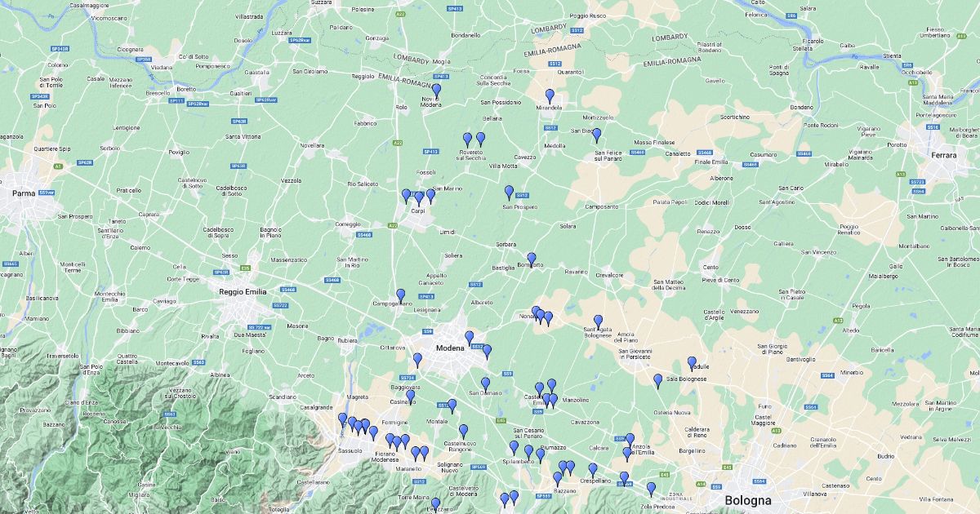Click the Casinalbo map pin
Viewport: 980px width, 514px height.
410,397
